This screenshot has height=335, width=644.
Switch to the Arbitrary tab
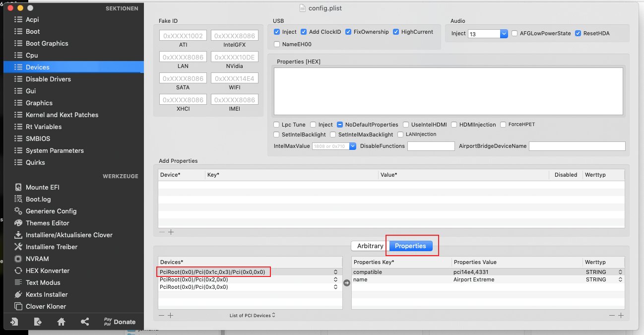[370, 246]
